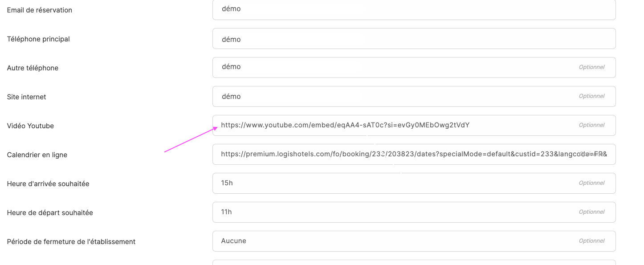
Task: Click the Optionnel hint in Vidéo Youtube field
Action: 591,125
